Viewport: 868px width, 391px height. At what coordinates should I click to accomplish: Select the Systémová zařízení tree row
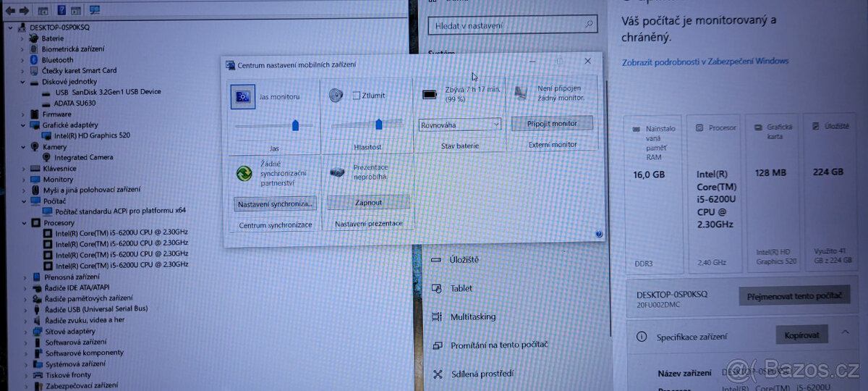[x=76, y=364]
